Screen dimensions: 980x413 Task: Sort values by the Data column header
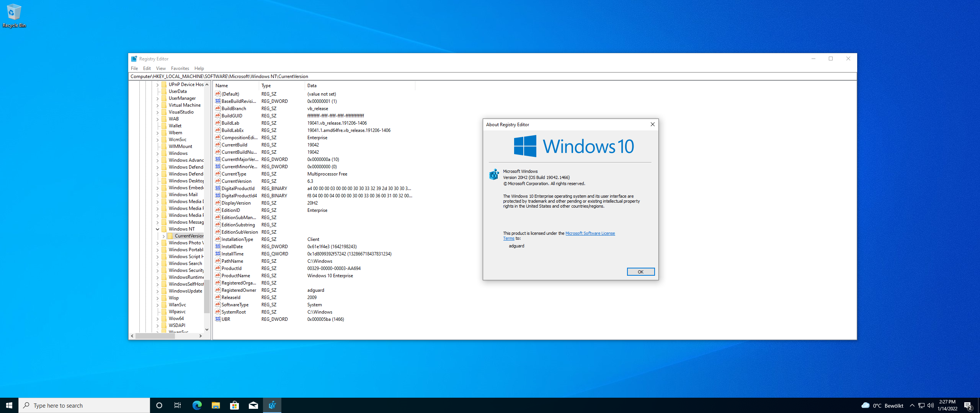pos(360,86)
